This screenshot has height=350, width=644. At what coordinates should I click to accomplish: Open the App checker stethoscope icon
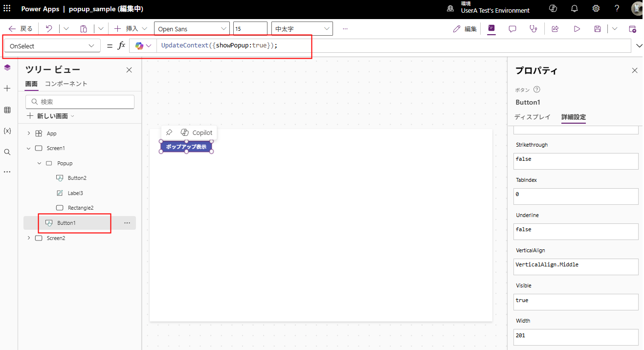pos(533,29)
